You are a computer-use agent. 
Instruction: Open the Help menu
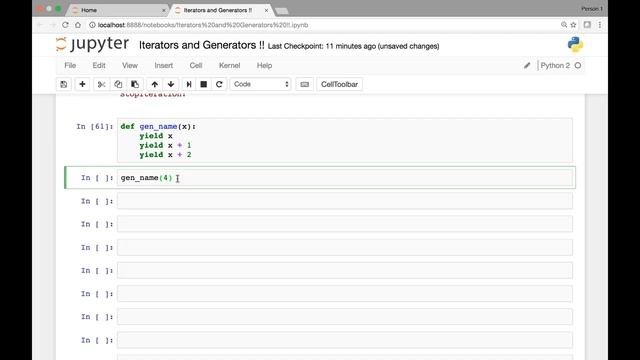pos(264,65)
